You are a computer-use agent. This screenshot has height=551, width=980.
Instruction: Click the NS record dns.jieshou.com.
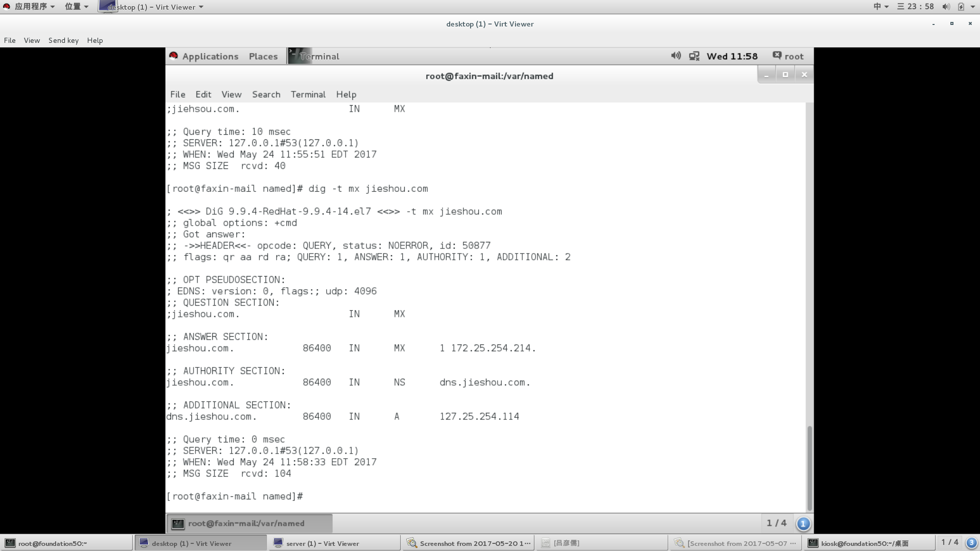point(485,383)
